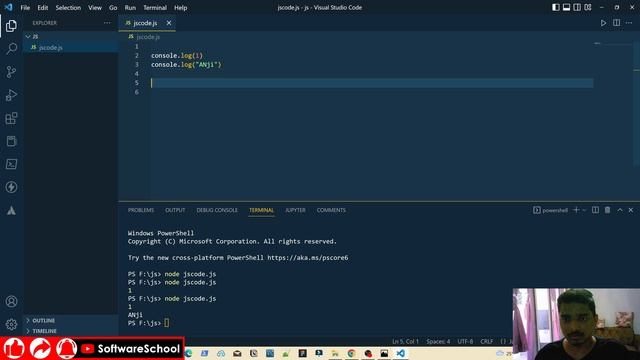Switch to the Problems panel tab
The image size is (640, 360).
tap(141, 210)
